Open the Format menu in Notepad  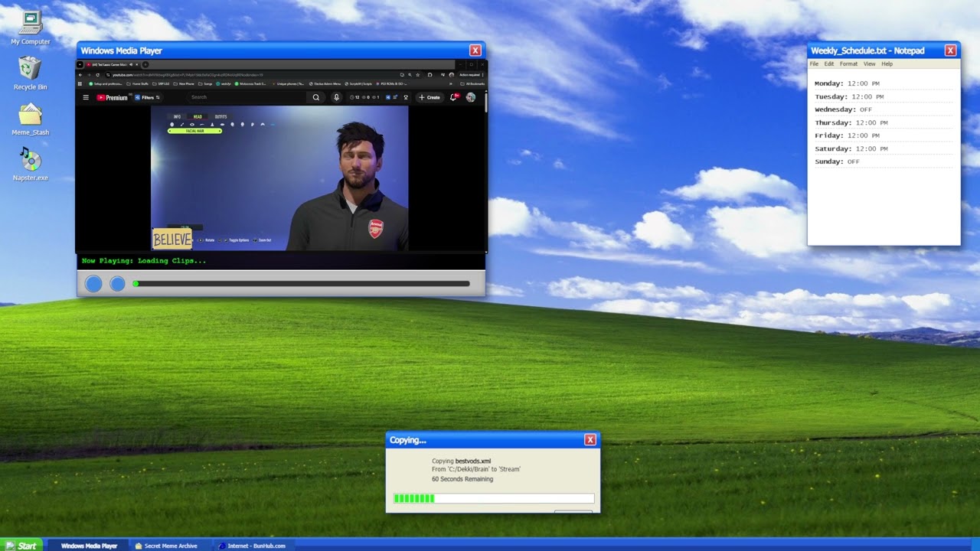click(848, 64)
